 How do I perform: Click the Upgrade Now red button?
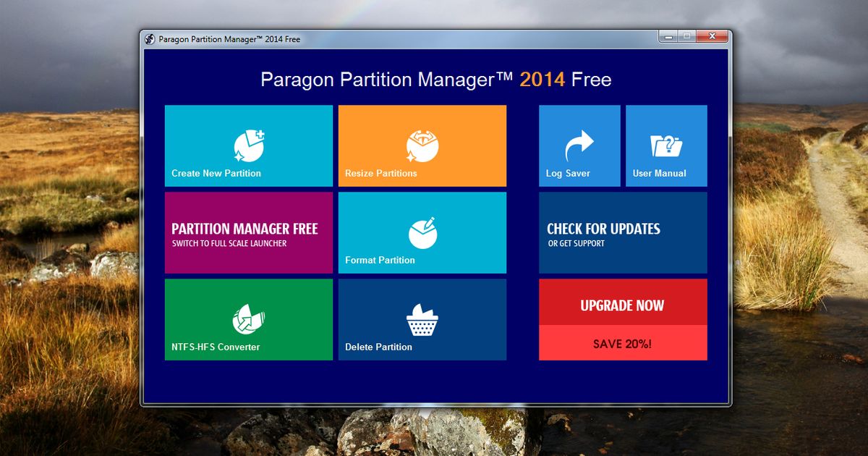(622, 305)
